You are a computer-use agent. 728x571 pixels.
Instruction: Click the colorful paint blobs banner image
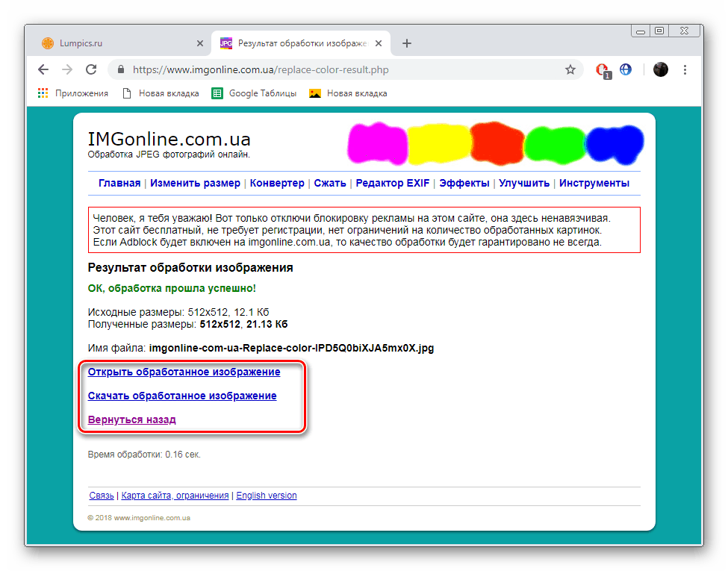[x=495, y=143]
